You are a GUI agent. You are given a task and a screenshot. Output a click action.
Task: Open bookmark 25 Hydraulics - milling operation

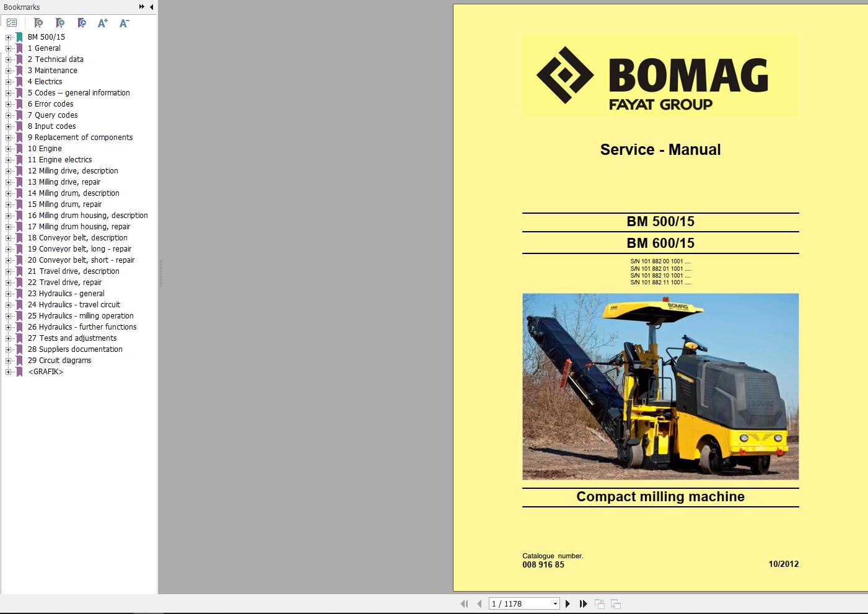[x=81, y=316]
